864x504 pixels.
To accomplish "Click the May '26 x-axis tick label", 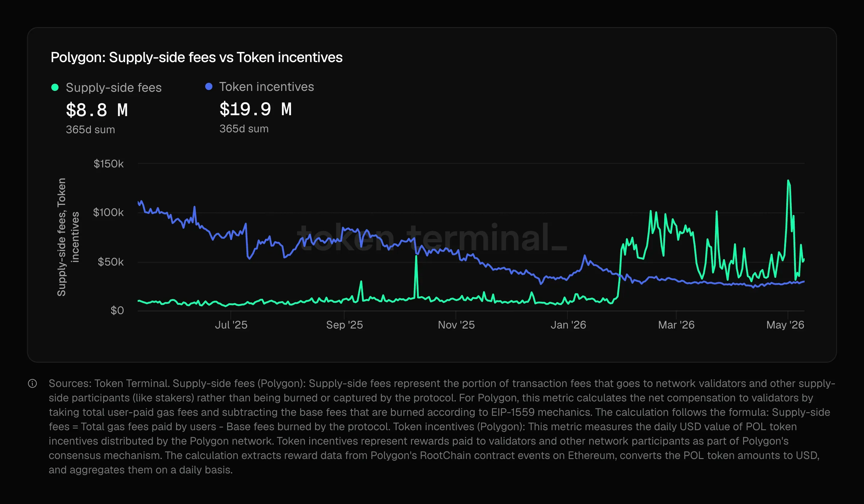I will (x=785, y=325).
